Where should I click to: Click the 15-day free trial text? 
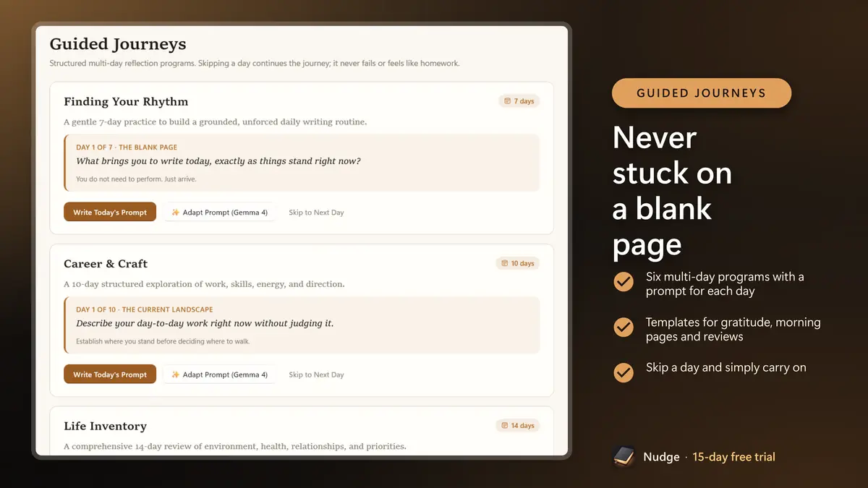tap(733, 457)
